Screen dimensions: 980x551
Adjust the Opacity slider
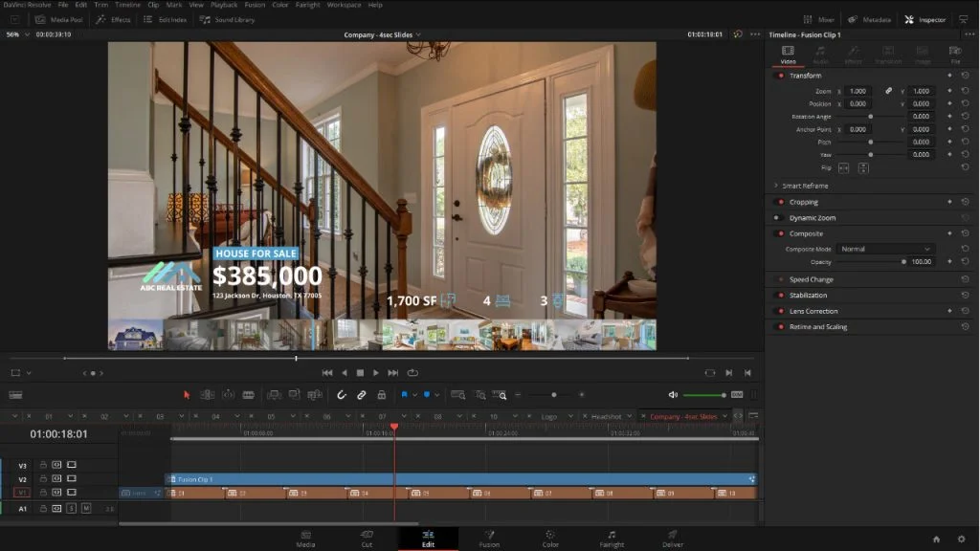(871, 262)
